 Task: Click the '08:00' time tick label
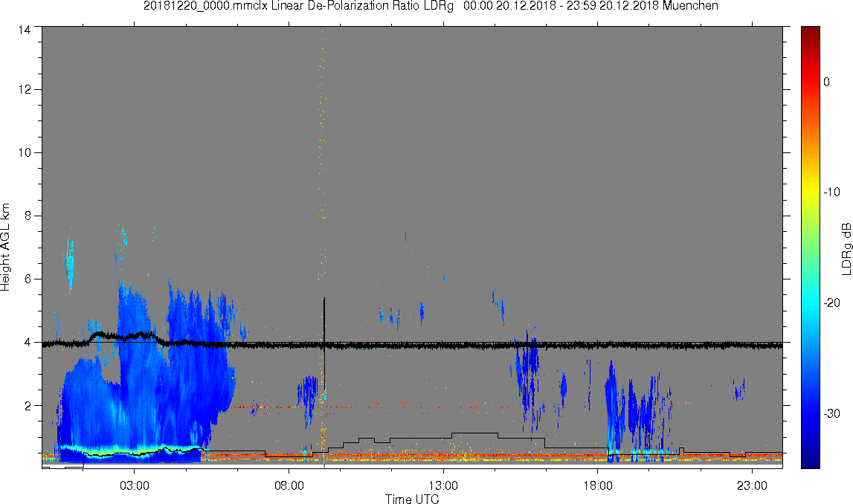tap(289, 485)
